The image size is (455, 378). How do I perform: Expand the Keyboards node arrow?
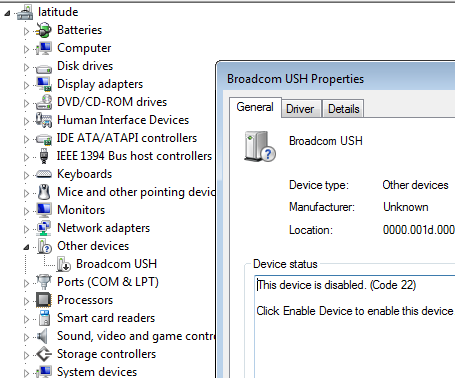point(26,175)
